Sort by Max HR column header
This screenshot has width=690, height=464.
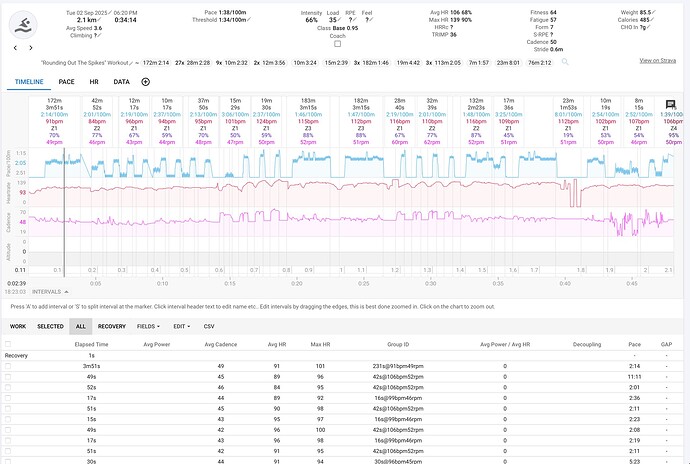pyautogui.click(x=320, y=344)
